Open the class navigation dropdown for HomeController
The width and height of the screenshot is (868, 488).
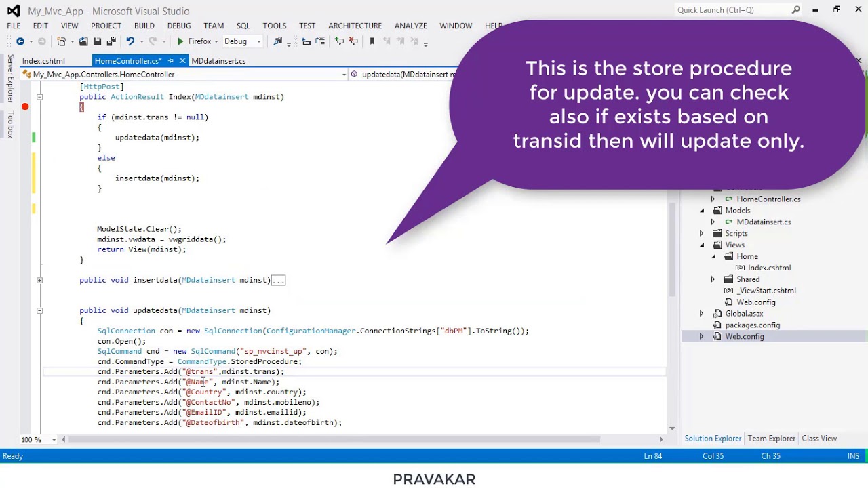pos(344,75)
